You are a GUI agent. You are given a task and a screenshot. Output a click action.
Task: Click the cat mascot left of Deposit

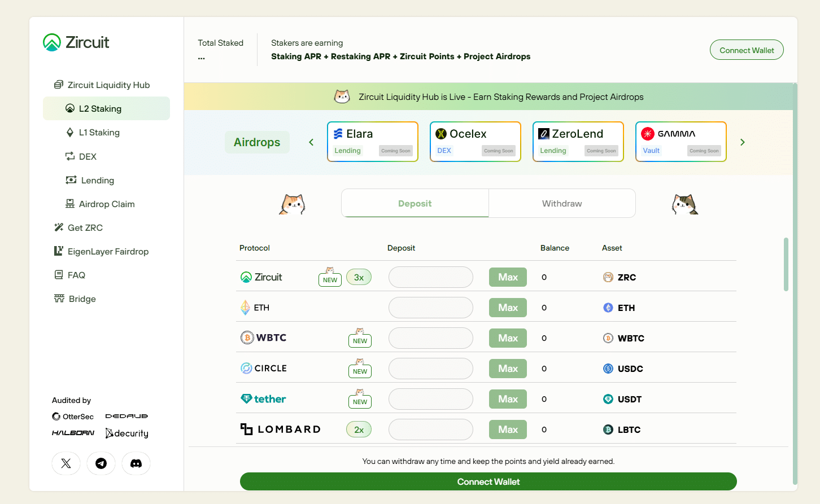pos(293,204)
